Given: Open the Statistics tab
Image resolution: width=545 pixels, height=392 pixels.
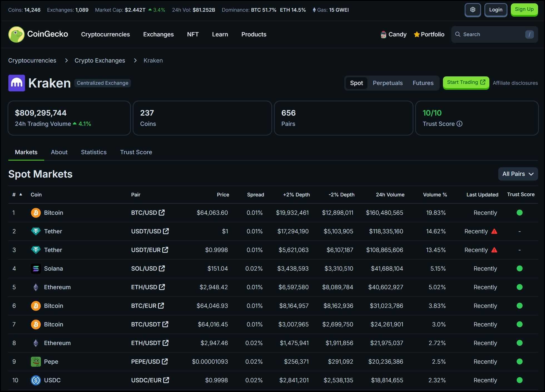Looking at the screenshot, I should 94,152.
